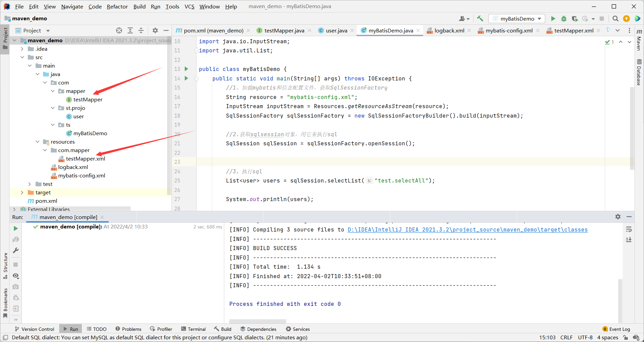
Task: Hide the Project tool window
Action: coord(166,30)
